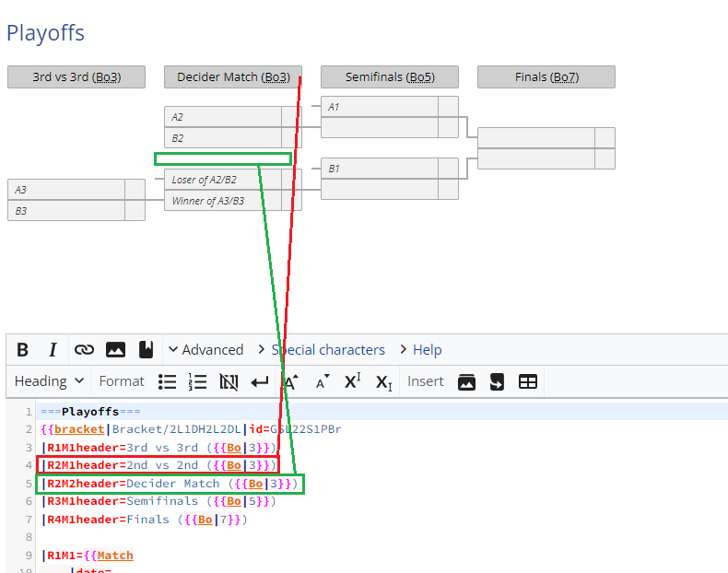The image size is (728, 573).
Task: Click R3M1header Semifinals line
Action: (x=159, y=501)
